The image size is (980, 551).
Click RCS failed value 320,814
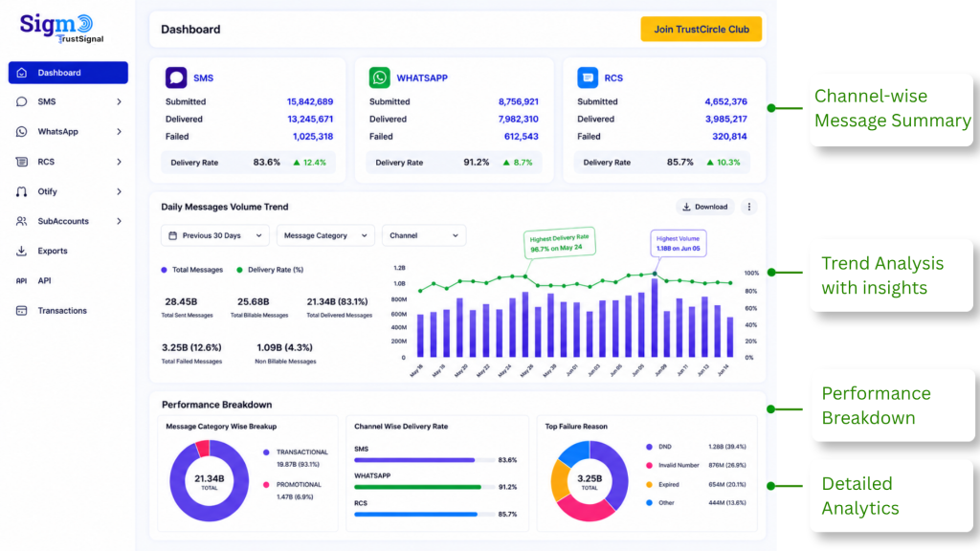point(729,136)
